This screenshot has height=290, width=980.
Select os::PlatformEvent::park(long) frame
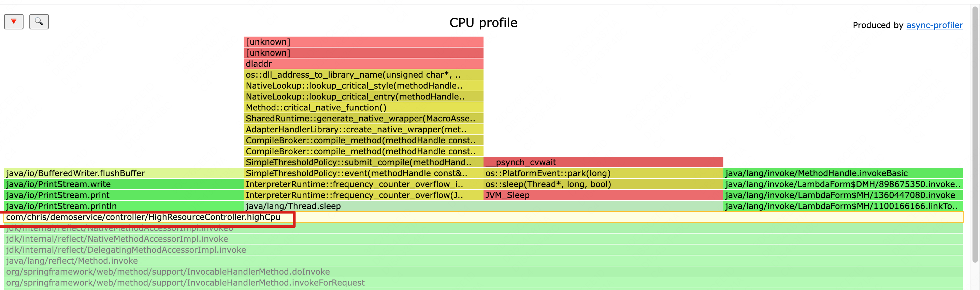tap(603, 173)
